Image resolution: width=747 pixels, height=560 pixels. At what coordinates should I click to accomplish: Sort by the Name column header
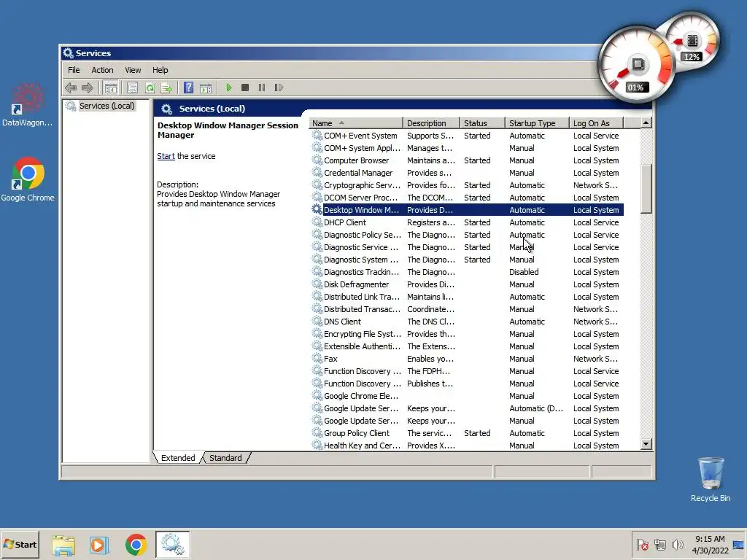(x=355, y=123)
